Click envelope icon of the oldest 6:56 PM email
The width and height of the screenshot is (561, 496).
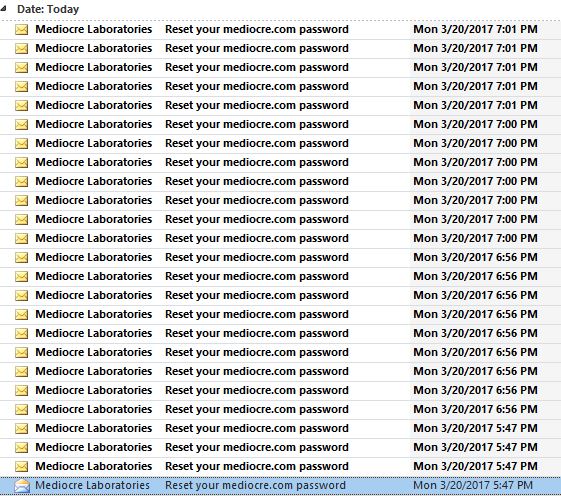click(x=21, y=409)
